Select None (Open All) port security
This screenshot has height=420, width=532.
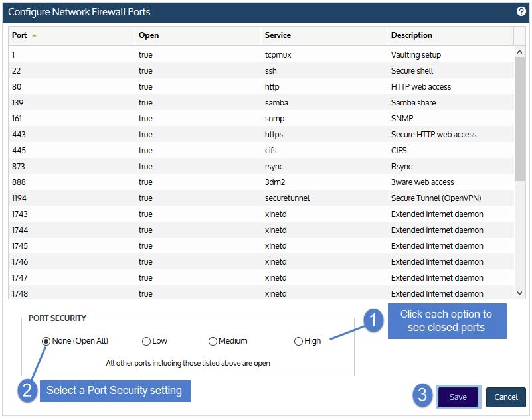click(x=46, y=341)
